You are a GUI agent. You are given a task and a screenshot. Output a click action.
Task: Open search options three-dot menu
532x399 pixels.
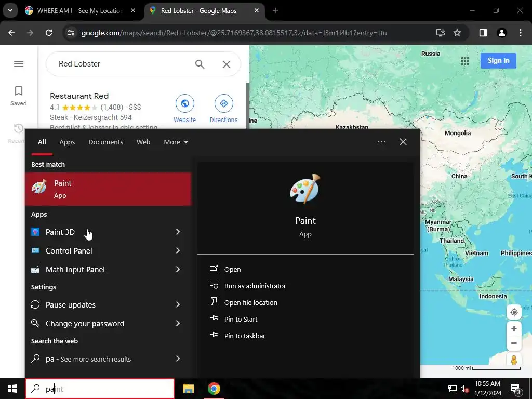click(381, 142)
